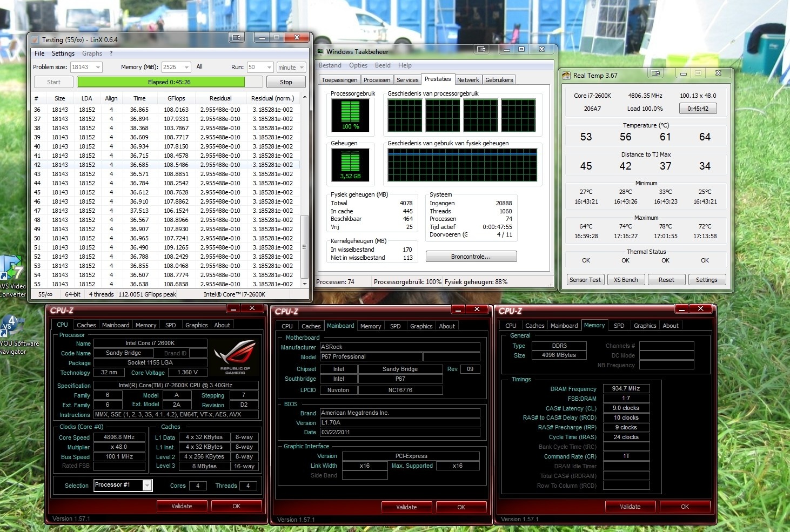Click the Sensor Test button in Real Temp
Viewport: 790px width, 532px height.
point(585,280)
